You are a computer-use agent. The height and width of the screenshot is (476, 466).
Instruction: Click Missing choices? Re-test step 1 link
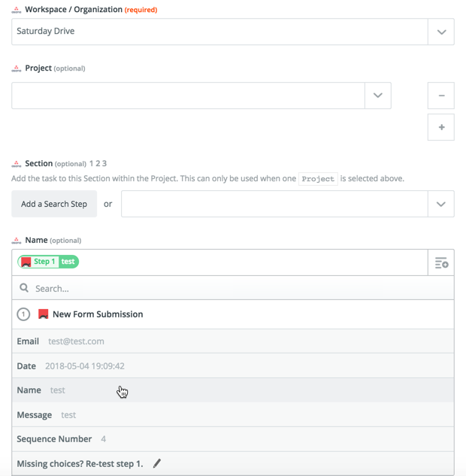coord(80,463)
